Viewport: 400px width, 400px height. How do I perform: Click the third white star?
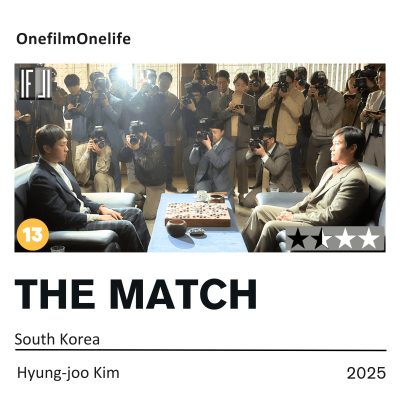tap(345, 239)
